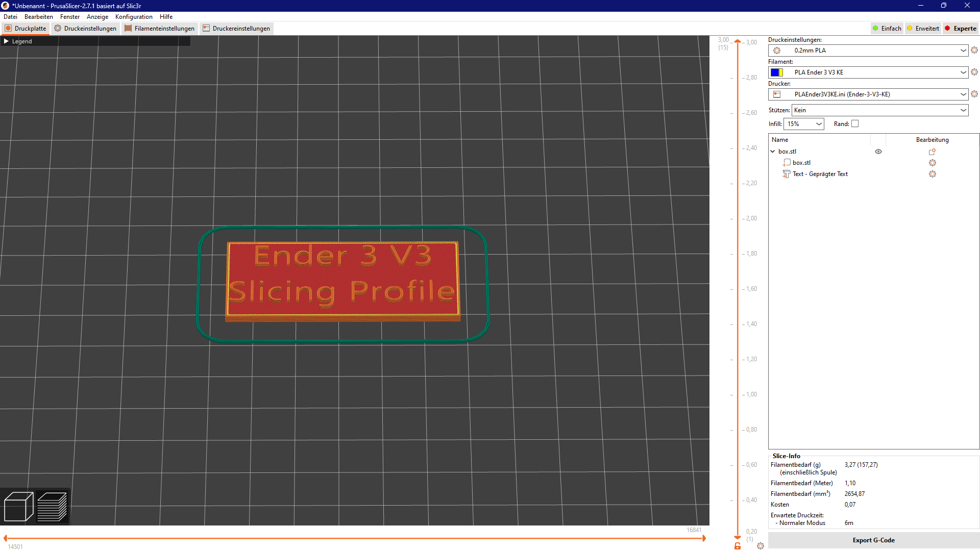Open settings gear for box.stl part row

(933, 163)
